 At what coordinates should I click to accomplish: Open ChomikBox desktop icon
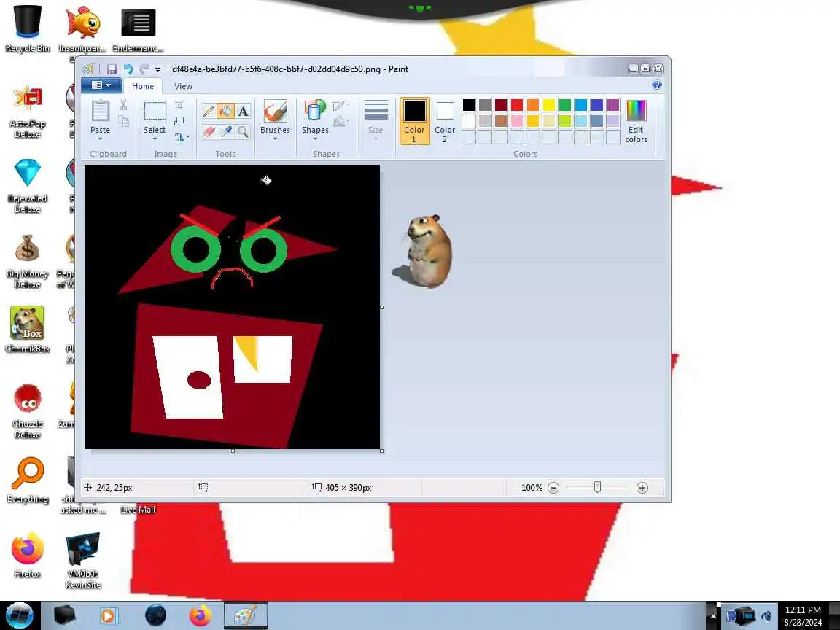(27, 330)
